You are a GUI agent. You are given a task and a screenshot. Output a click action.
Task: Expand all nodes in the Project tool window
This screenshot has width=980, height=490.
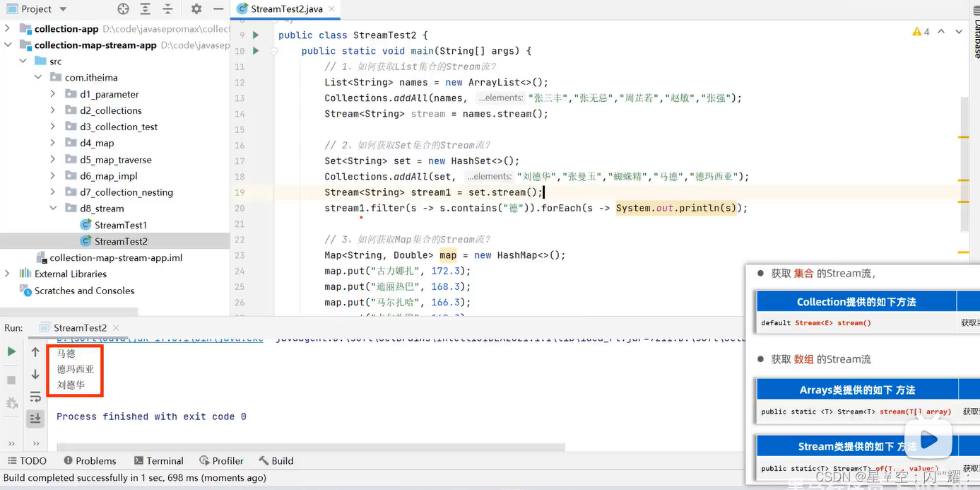coord(146,9)
